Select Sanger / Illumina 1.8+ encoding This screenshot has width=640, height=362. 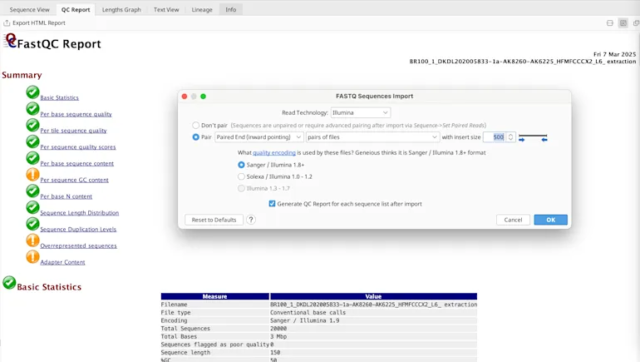tap(241, 165)
